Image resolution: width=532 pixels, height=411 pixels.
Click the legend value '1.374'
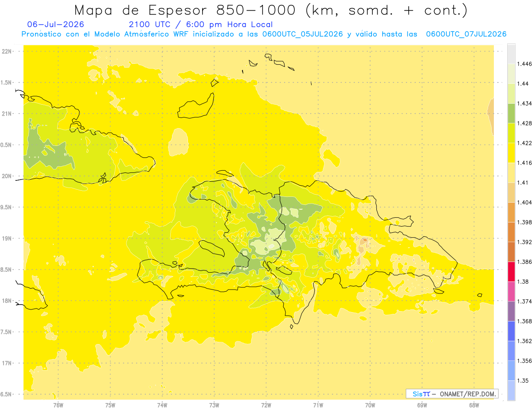click(x=524, y=301)
